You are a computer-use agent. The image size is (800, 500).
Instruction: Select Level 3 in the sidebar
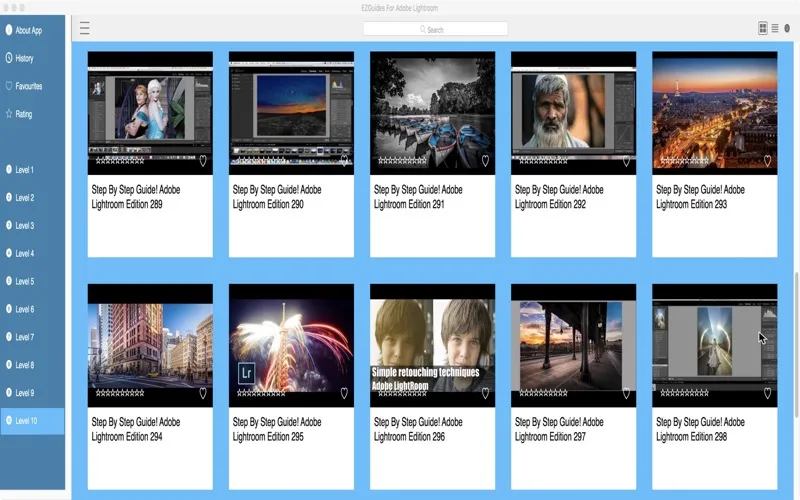coord(32,226)
